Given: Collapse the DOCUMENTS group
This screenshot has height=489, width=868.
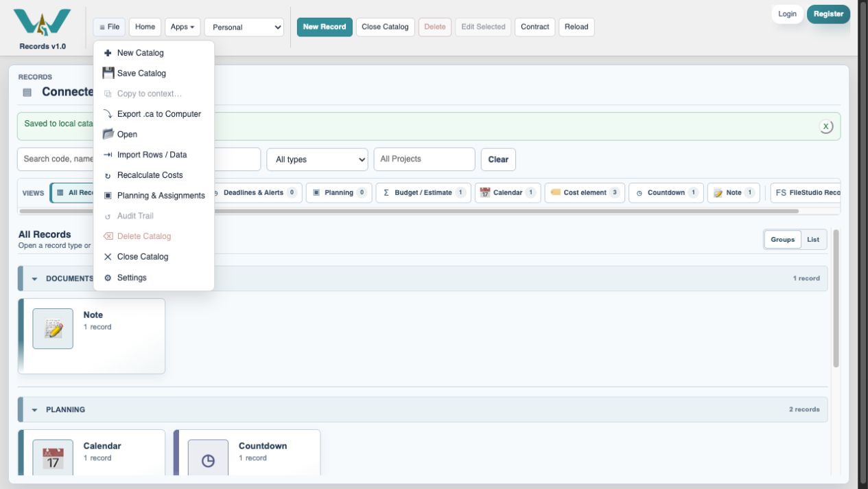Looking at the screenshot, I should [35, 279].
